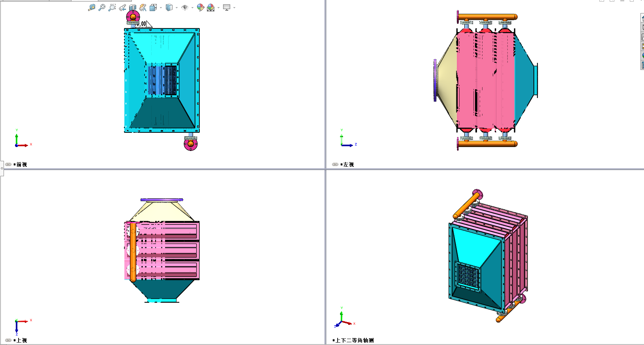Toggle the link icon beside *前视

pos(8,164)
